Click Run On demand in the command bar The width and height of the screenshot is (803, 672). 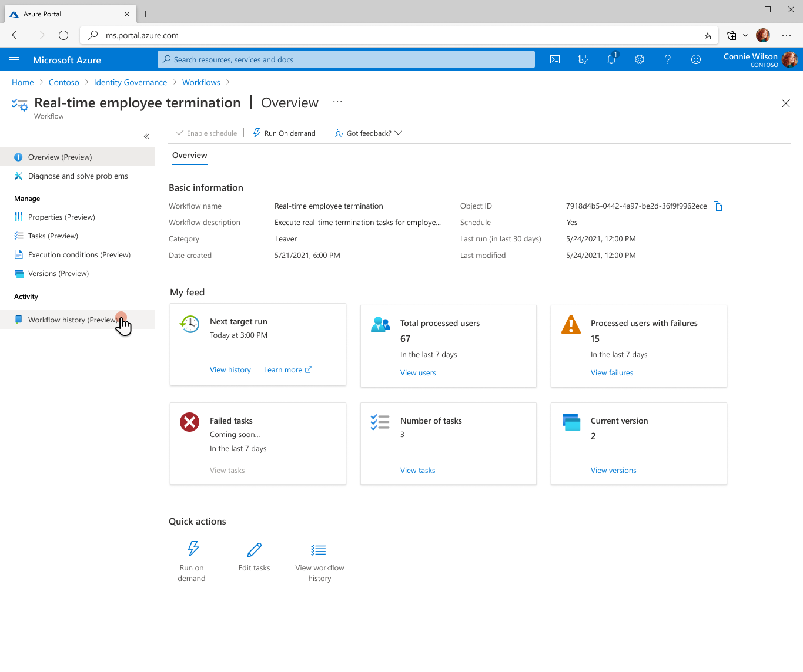(285, 133)
